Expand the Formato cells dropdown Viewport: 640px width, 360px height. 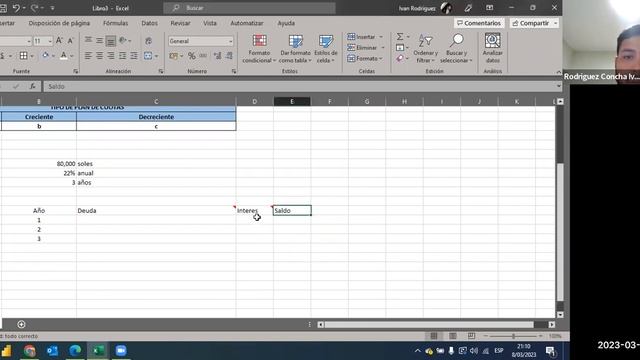(x=381, y=59)
